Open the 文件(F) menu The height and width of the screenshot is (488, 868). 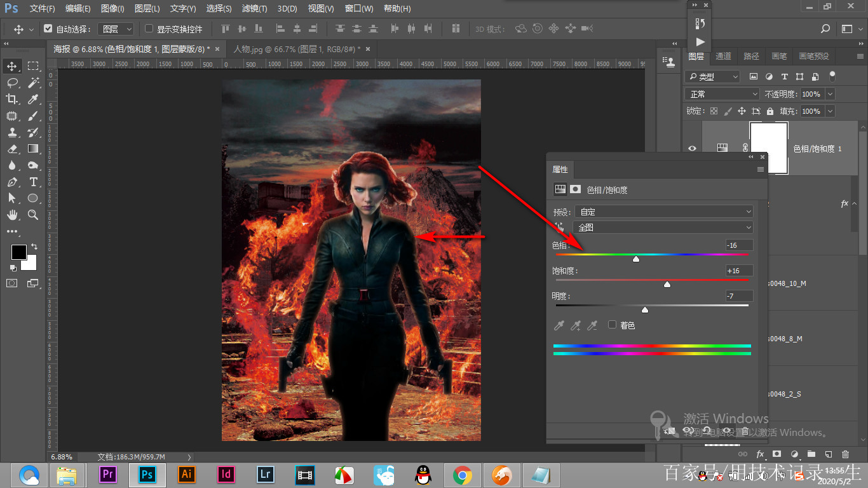pos(43,9)
